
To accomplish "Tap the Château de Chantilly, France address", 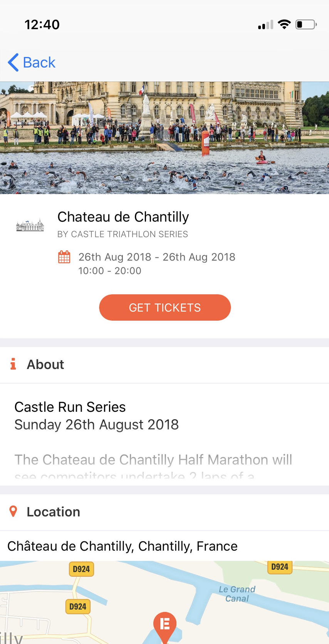I will (x=123, y=546).
